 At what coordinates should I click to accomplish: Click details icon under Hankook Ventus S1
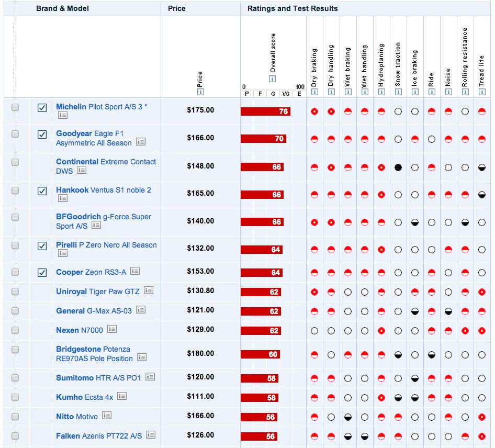pyautogui.click(x=62, y=198)
